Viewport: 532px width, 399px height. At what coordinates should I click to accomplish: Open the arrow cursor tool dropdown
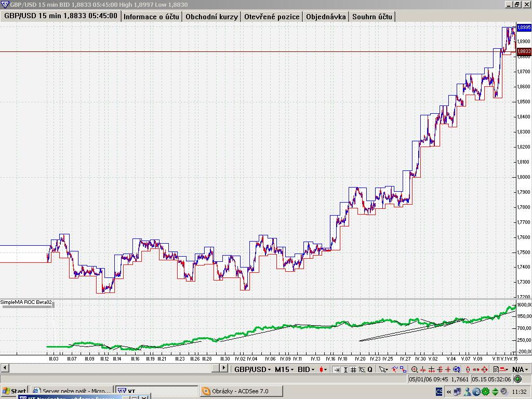point(383,369)
